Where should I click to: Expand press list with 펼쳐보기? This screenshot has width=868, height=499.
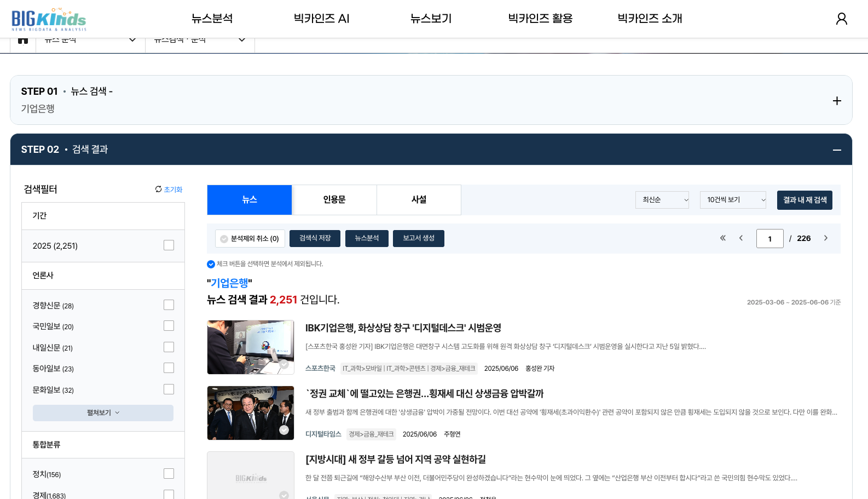coord(103,413)
